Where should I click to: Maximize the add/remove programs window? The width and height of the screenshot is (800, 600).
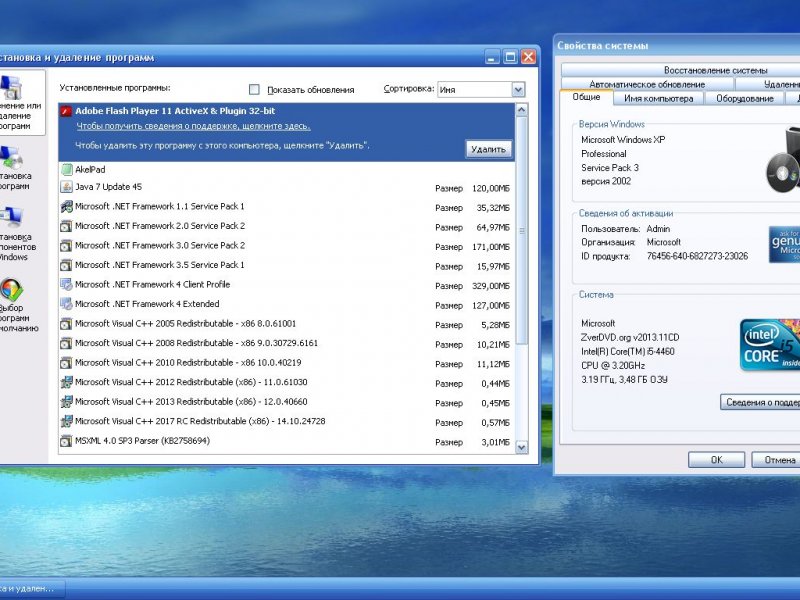510,57
